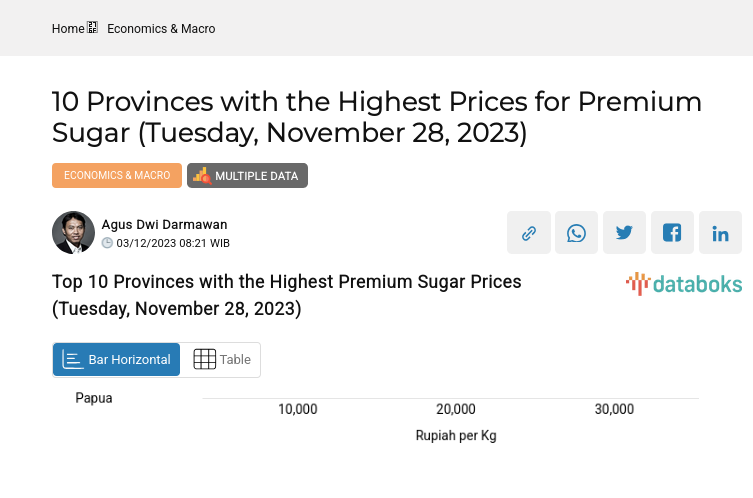This screenshot has height=498, width=753.
Task: Share the article on Twitter
Action: point(624,233)
